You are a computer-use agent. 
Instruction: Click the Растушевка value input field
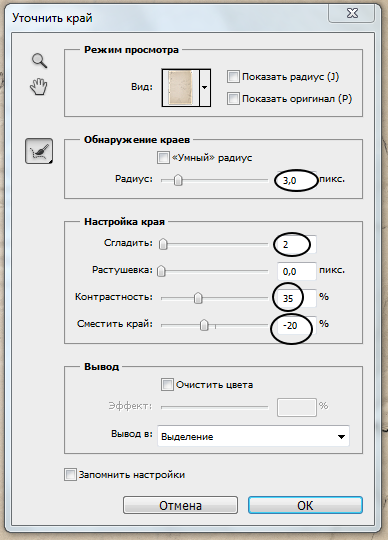coord(297,271)
